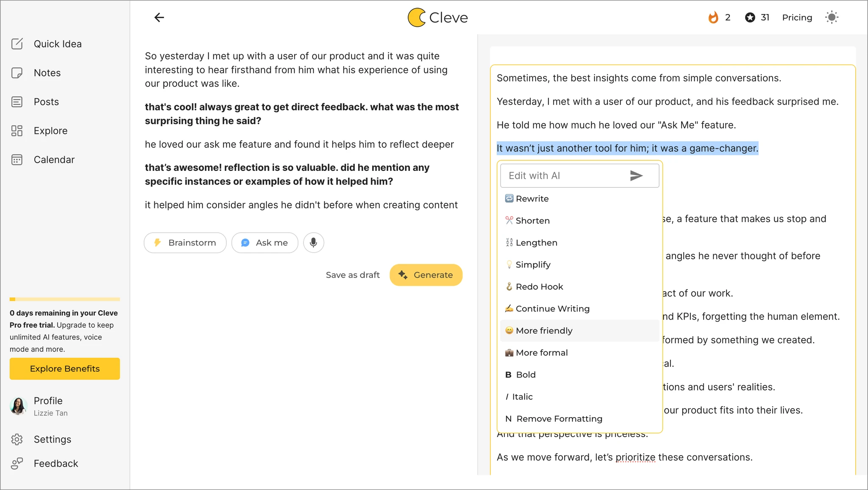Select Rewrite in the Edit with AI menu
Screen dimensions: 868x490
[x=531, y=198]
